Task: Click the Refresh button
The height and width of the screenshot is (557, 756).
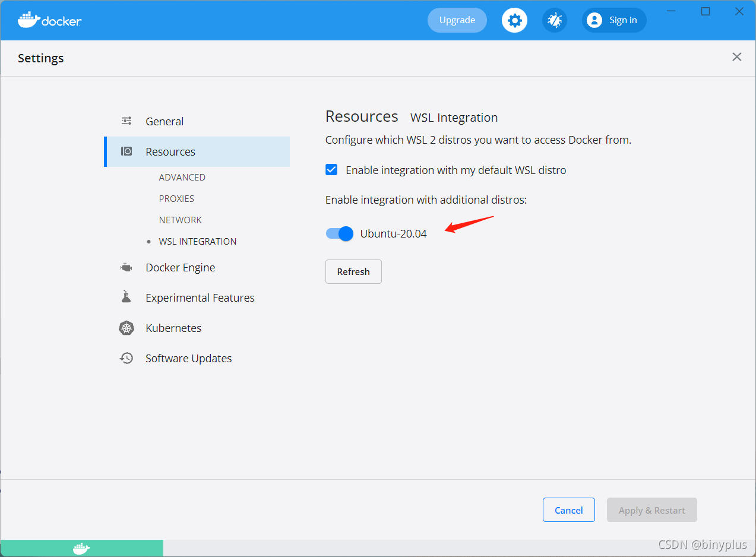Action: click(x=353, y=271)
